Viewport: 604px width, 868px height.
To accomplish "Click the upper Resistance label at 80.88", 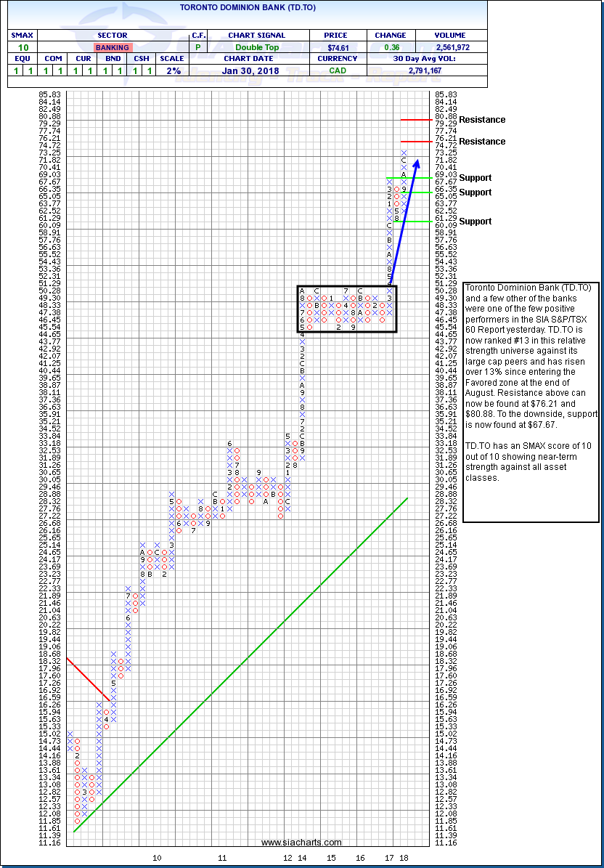I will click(x=482, y=120).
